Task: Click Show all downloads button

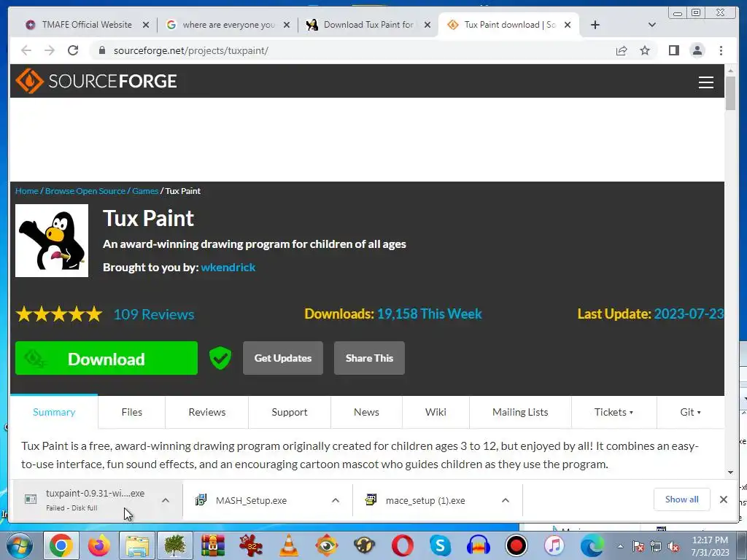Action: (682, 499)
